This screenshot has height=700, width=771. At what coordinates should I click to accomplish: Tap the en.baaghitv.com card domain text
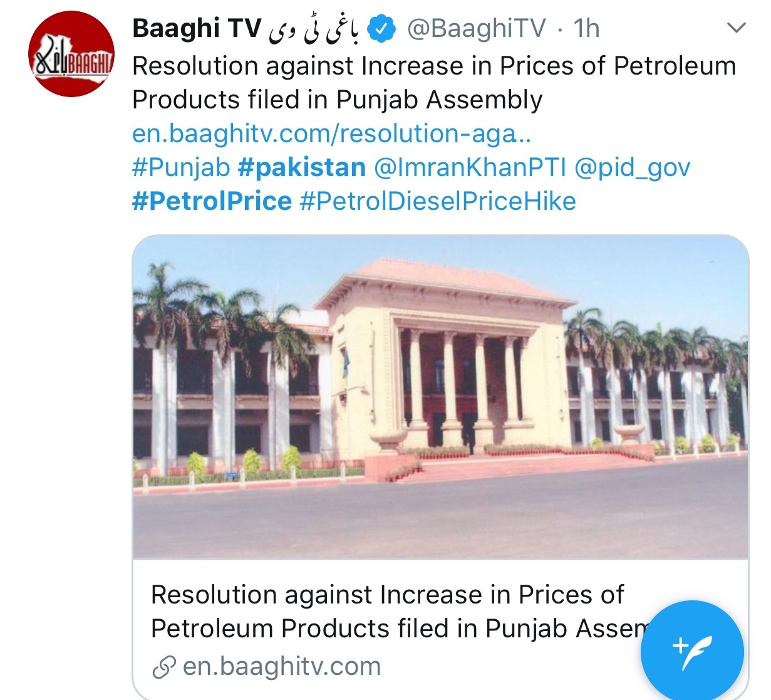(282, 667)
